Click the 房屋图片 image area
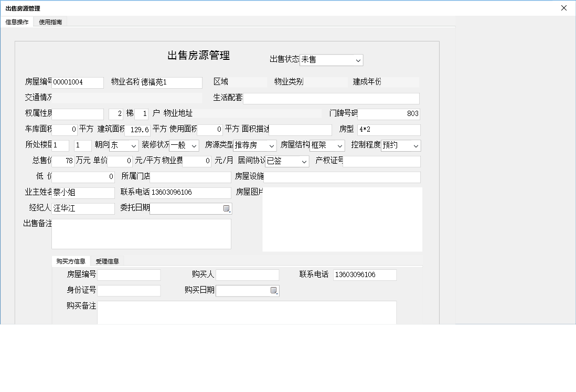The width and height of the screenshot is (576, 392). 342,219
